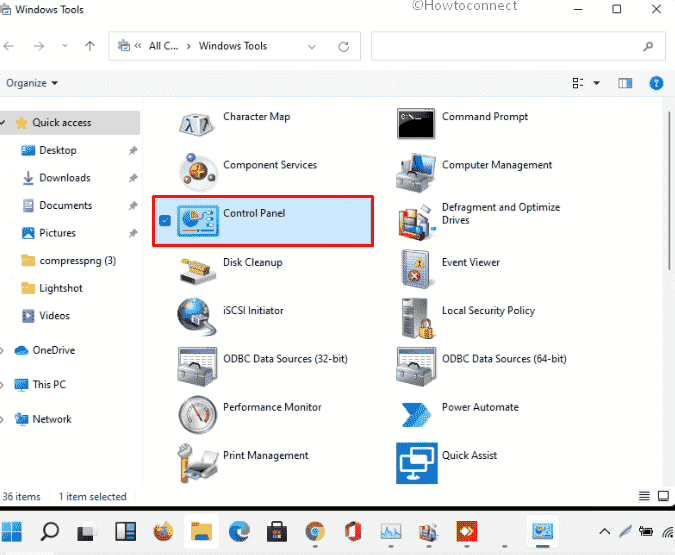Click the All C... breadcrumb segment
This screenshot has height=555, width=675.
[164, 46]
